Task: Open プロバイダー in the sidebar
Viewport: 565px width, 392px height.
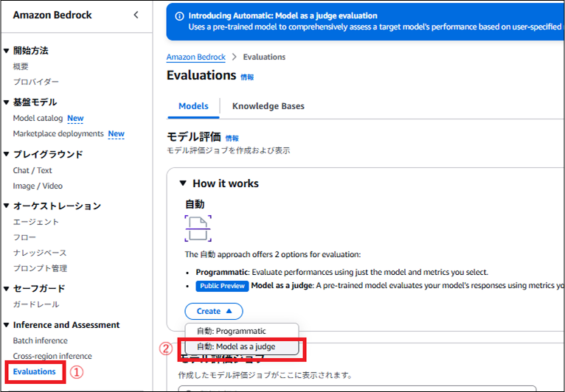Action: (36, 82)
